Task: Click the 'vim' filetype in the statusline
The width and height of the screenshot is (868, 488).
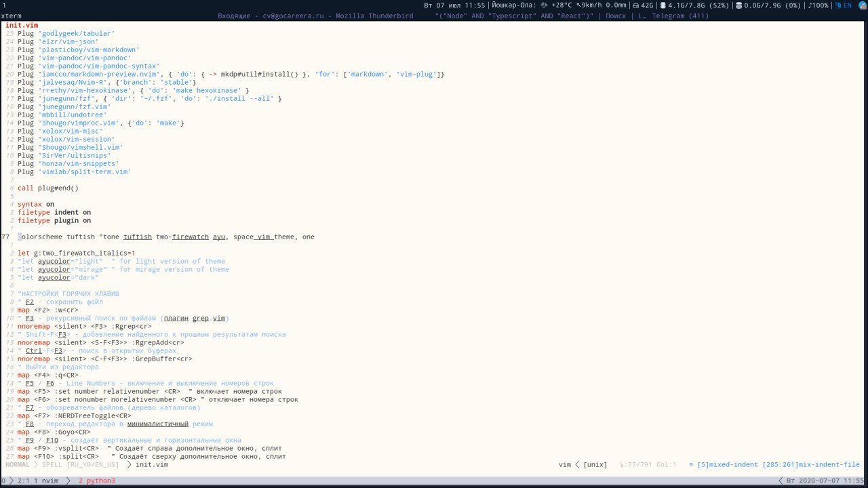Action: click(565, 464)
